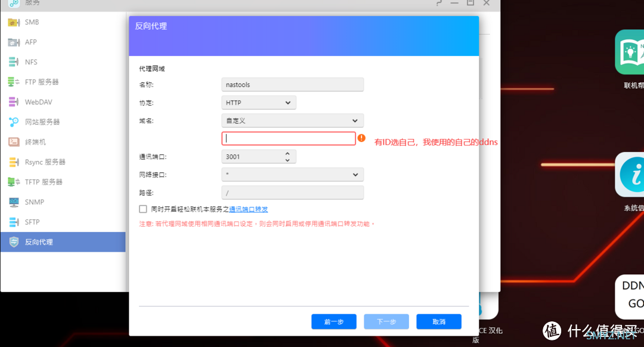Screen dimensions: 644x347
Task: Open the AFP service settings
Action: [x=27, y=42]
